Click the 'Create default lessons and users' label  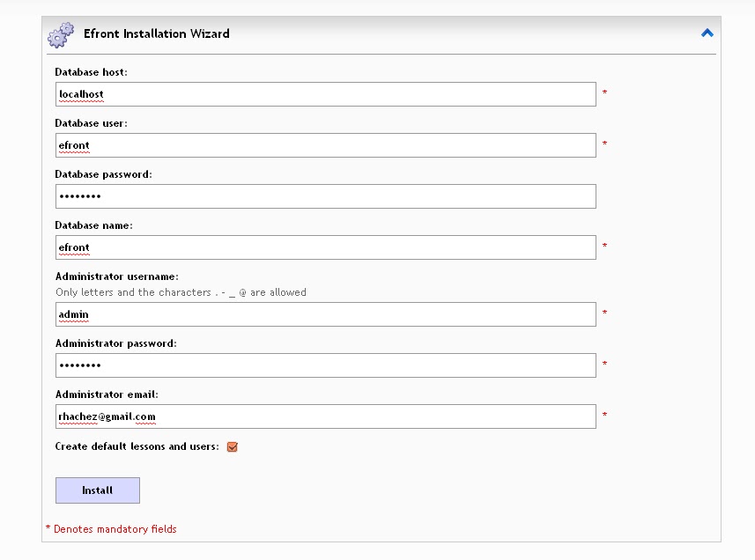[x=137, y=446]
